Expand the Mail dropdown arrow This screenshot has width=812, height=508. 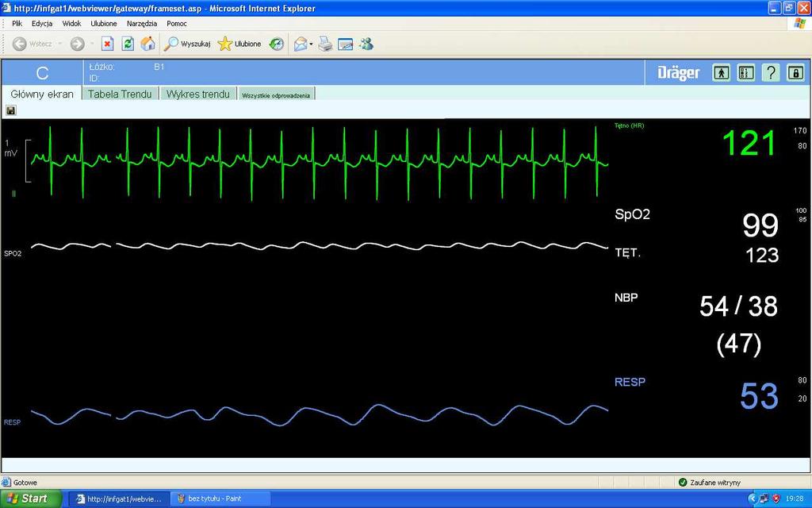(311, 44)
